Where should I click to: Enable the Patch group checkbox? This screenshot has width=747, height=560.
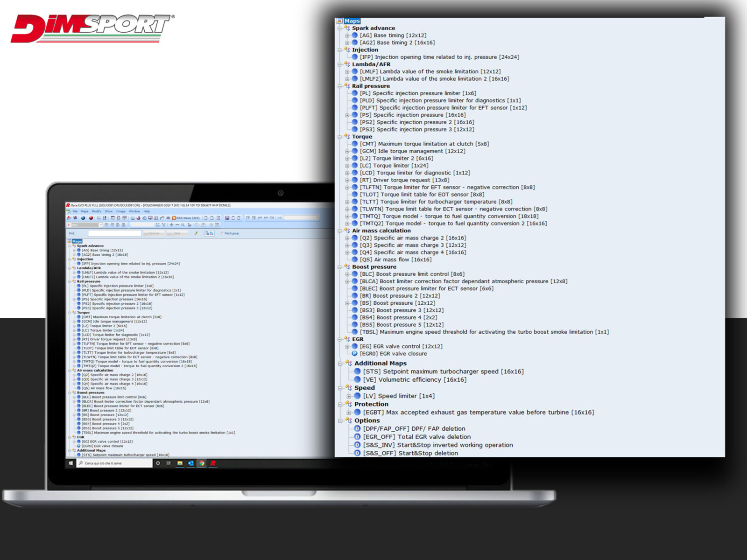coord(222,233)
